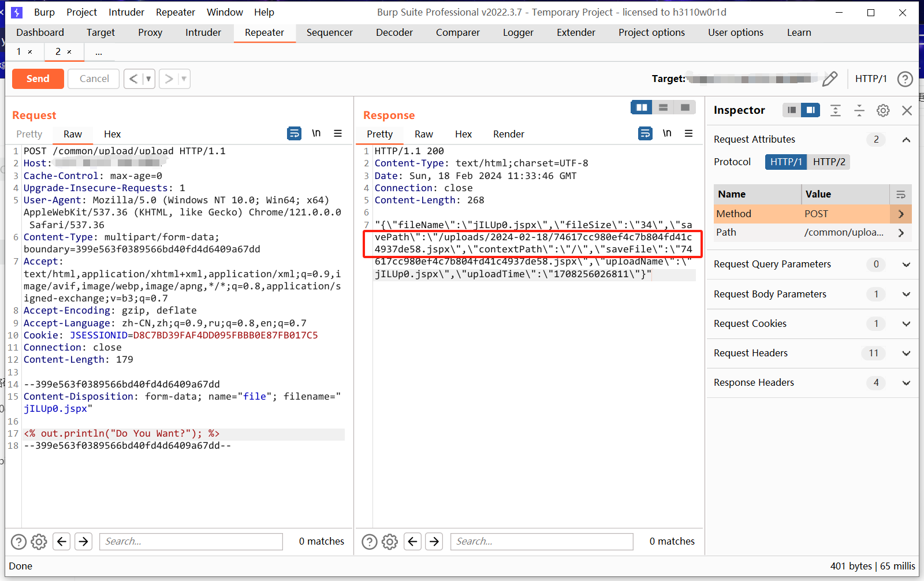Go to previous Request search match
This screenshot has height=581, width=924.
pyautogui.click(x=62, y=541)
